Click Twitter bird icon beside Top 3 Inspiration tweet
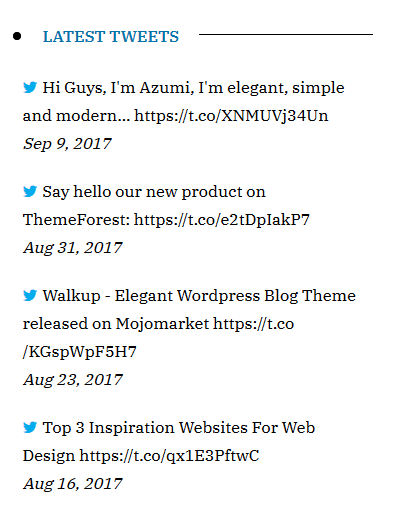 (x=30, y=427)
